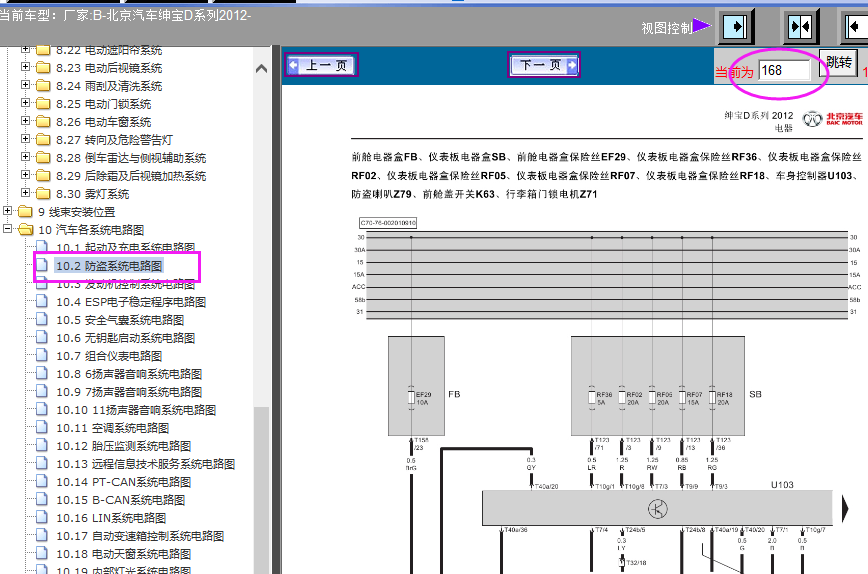Click the U103 body controller transistor symbol
Image resolution: width=868 pixels, height=574 pixels.
coord(658,508)
